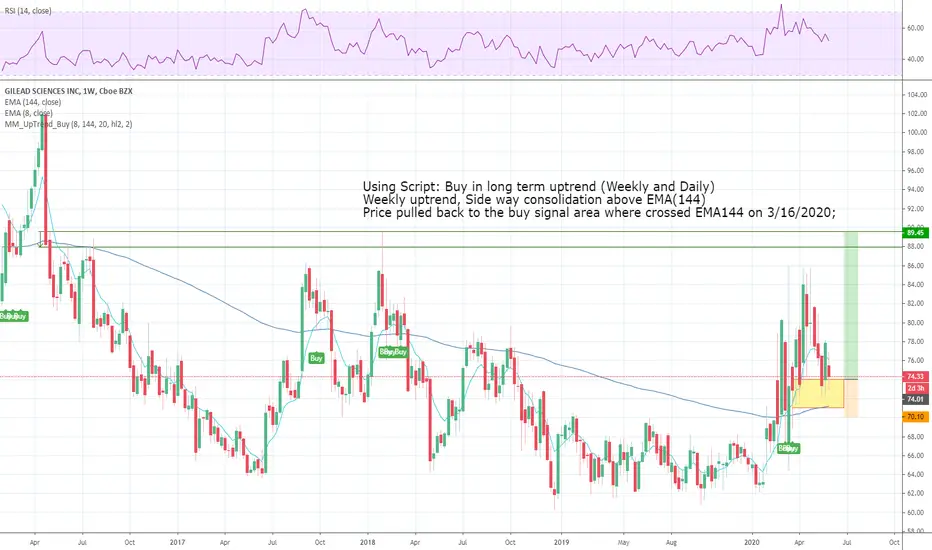Viewport: 932px width, 550px height.
Task: Select the Buy marker cluster in early 2020
Action: point(789,448)
